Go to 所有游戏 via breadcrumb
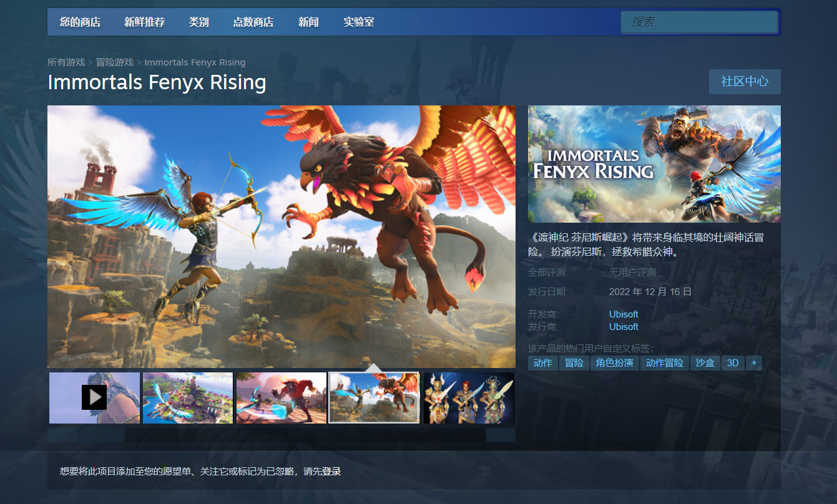This screenshot has height=504, width=837. (x=67, y=62)
